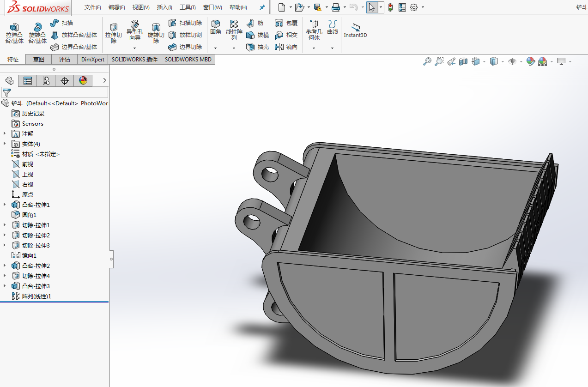Screen dimensions: 588x387
Task: Open the 插入(I) menu
Action: coord(164,7)
